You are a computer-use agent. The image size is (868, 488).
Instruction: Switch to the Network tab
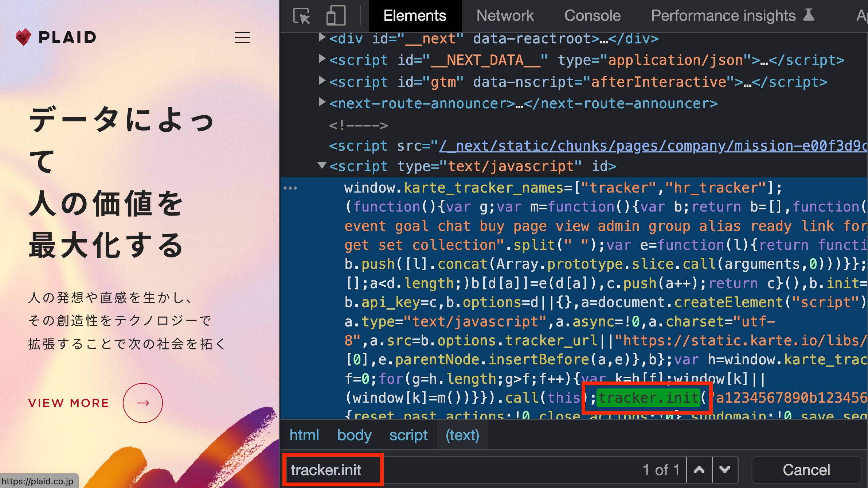(505, 16)
